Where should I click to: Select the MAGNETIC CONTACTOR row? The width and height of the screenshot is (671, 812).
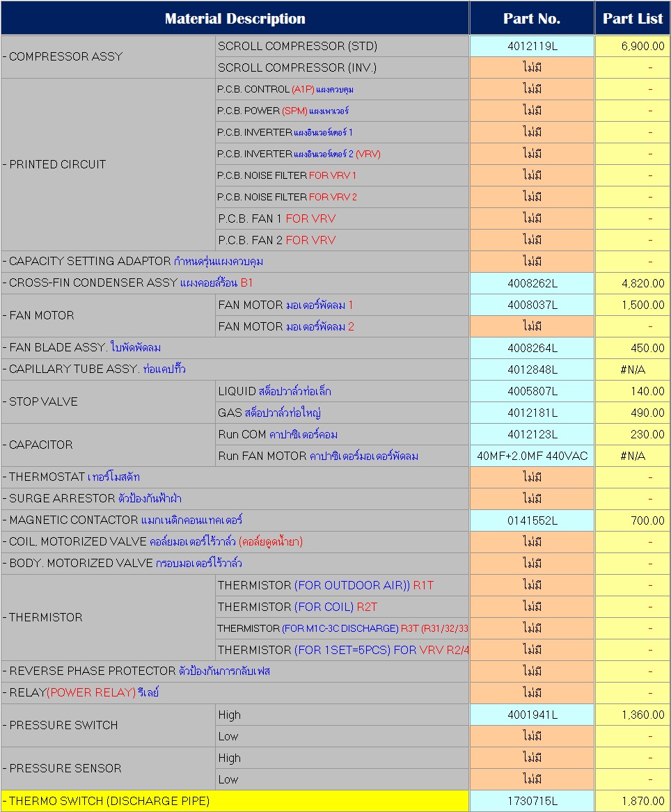(235, 520)
